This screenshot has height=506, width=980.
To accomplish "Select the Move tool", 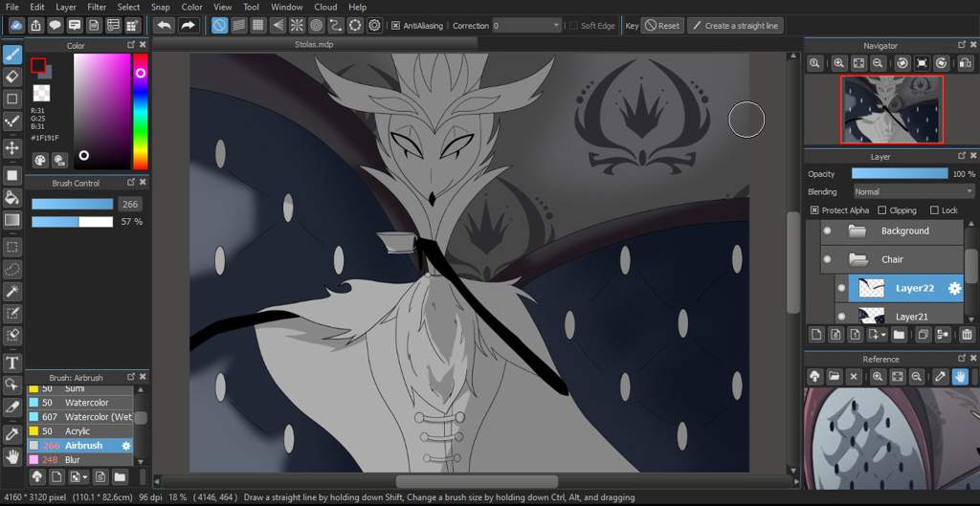I will [x=12, y=148].
